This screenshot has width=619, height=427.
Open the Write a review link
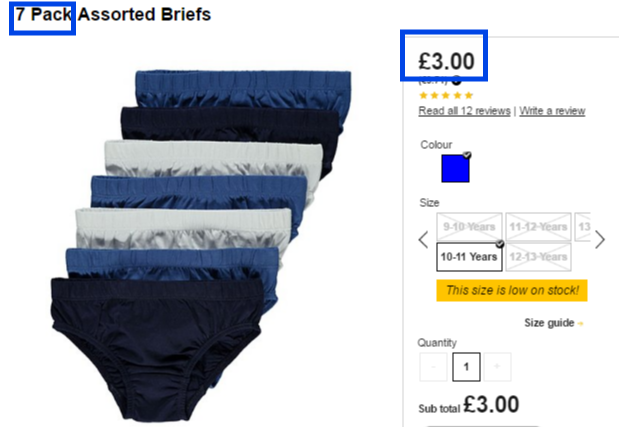click(552, 111)
